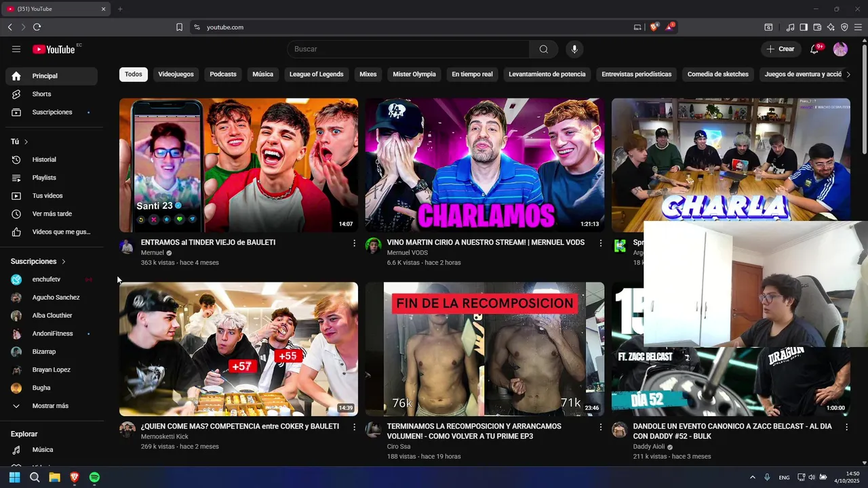Open enchufetv subscription channel
Screen dimensions: 868x488
[x=52, y=279]
